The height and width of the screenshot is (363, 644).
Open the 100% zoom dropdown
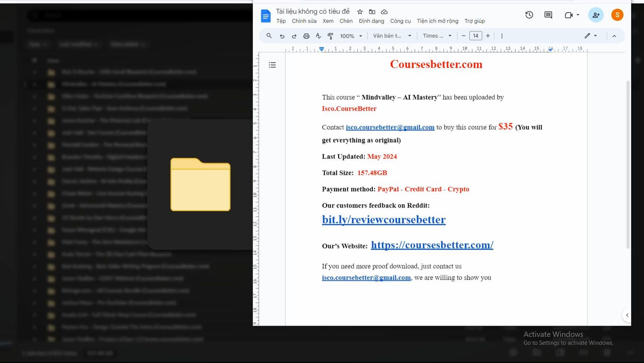[x=351, y=36]
